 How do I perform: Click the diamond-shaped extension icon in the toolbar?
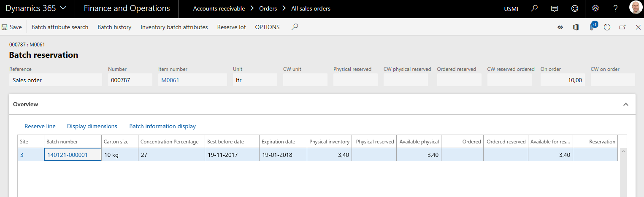560,27
